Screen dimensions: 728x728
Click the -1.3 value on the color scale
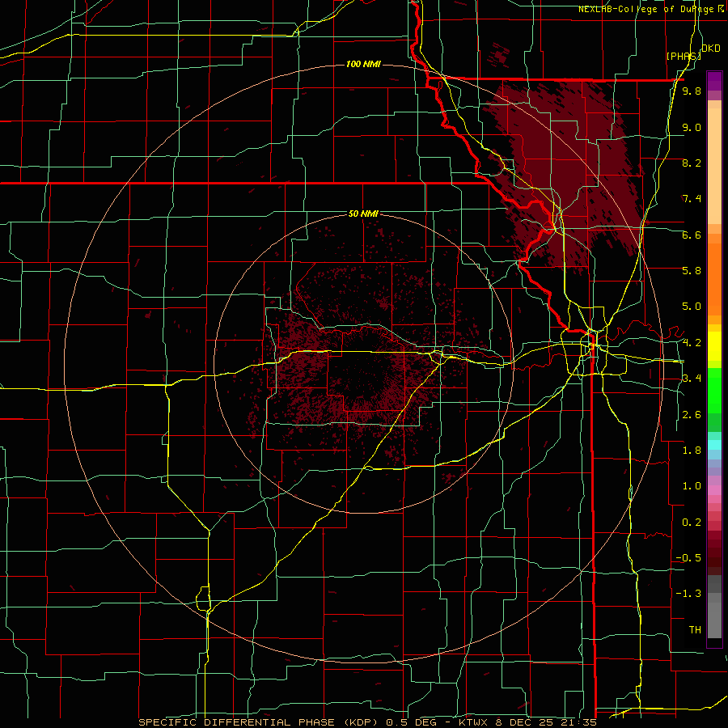pos(688,594)
